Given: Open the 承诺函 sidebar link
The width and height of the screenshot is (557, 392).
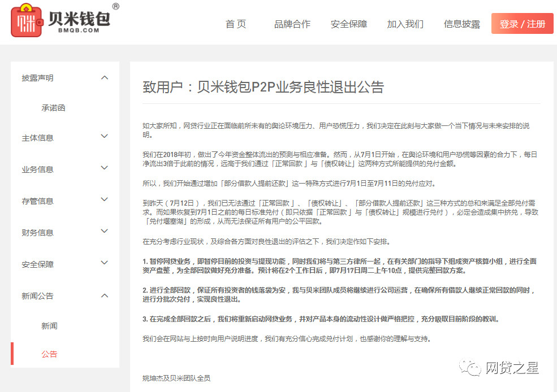Looking at the screenshot, I should coord(53,108).
